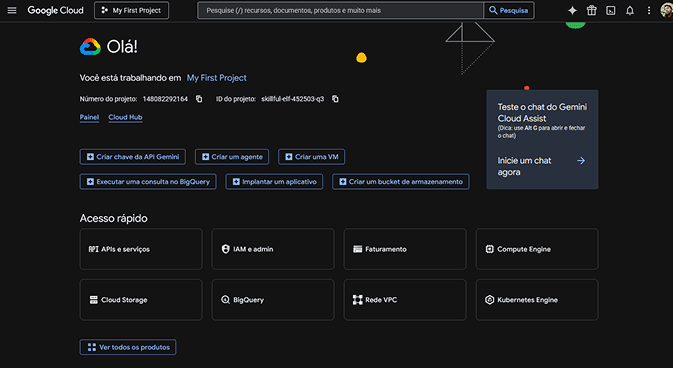
Task: Open My First Project link
Action: (216, 78)
